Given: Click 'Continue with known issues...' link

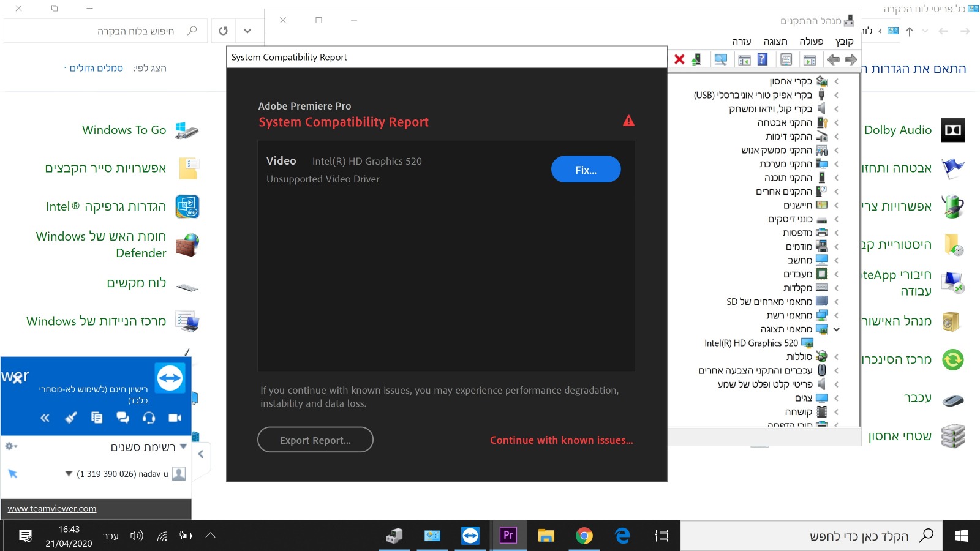Looking at the screenshot, I should click(x=562, y=440).
